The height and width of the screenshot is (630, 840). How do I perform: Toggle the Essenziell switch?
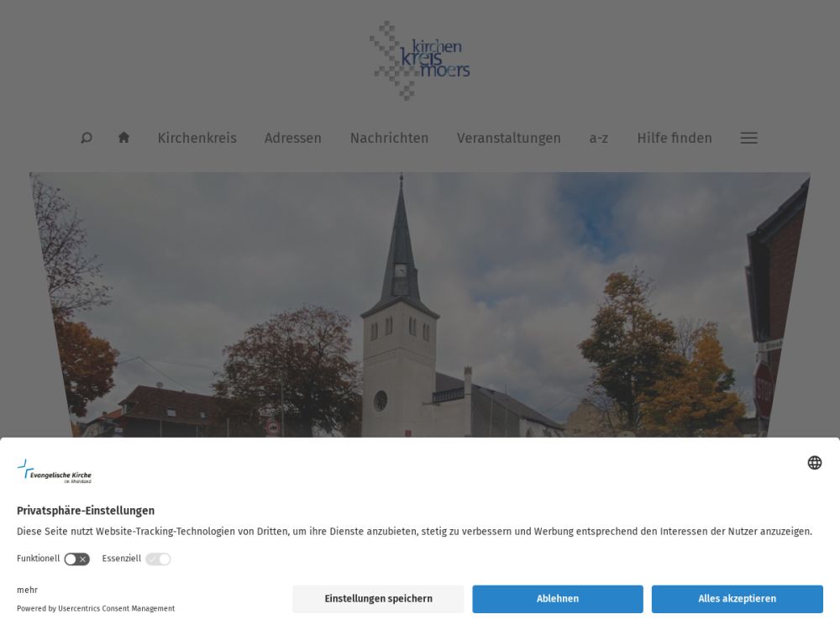(x=159, y=559)
